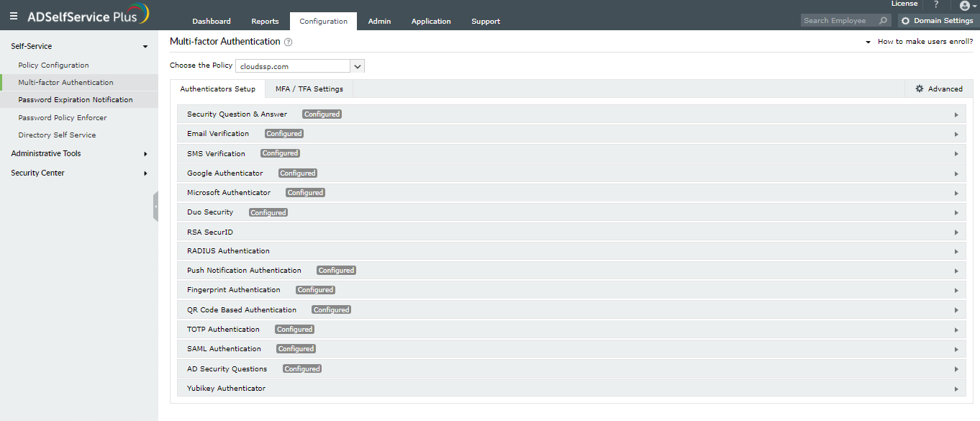Expand SAML Authentication row arrow
This screenshot has width=980, height=421.
click(956, 349)
